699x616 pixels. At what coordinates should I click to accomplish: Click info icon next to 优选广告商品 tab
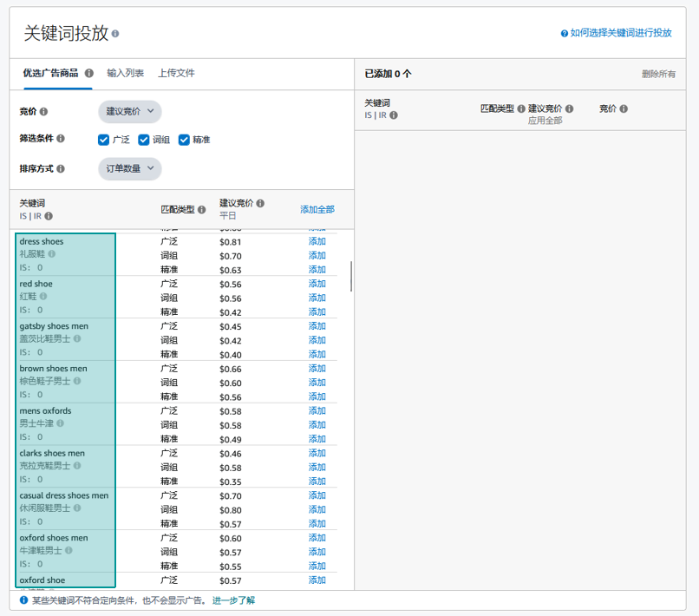click(89, 73)
